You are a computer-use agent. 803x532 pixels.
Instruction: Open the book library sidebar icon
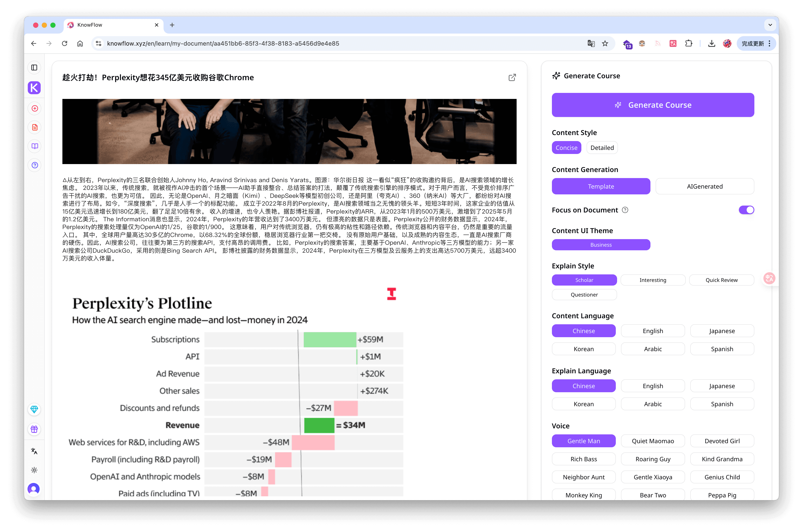[x=35, y=146]
